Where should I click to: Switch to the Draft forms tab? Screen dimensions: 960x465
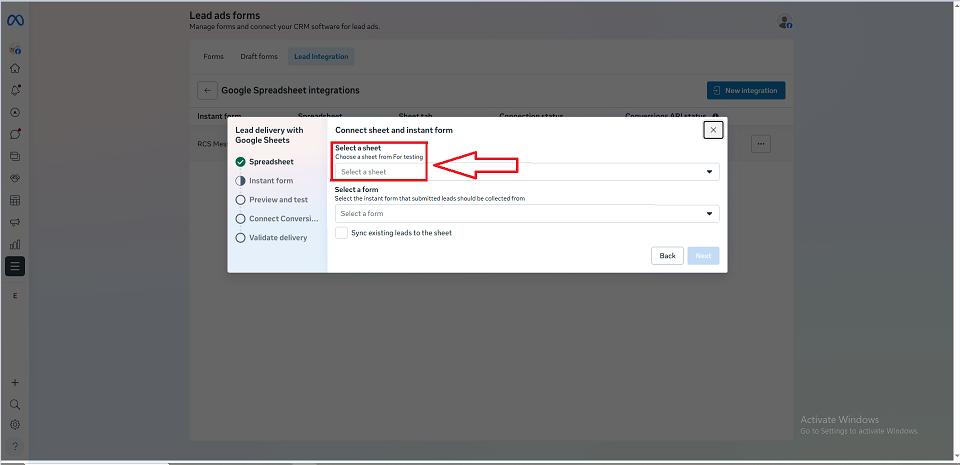tap(259, 57)
